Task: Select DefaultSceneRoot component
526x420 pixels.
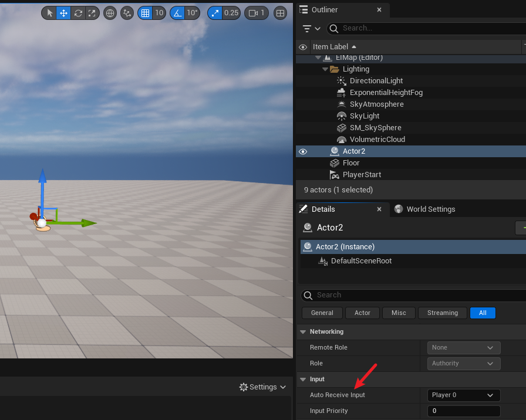Action: [x=361, y=261]
